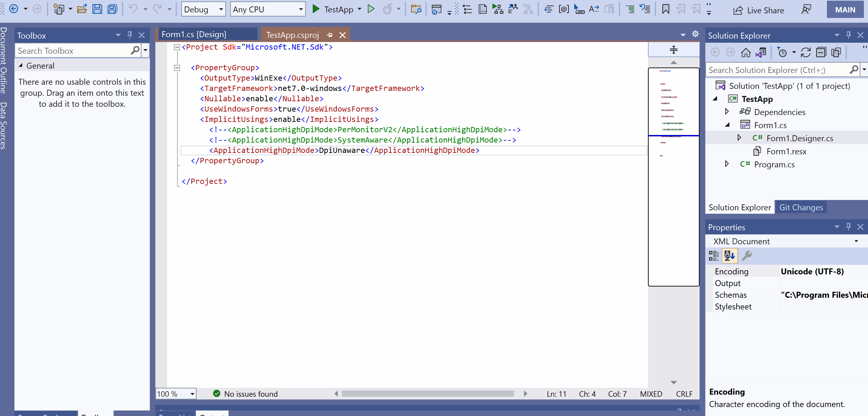Click the CRLF line ending indicator

click(684, 394)
